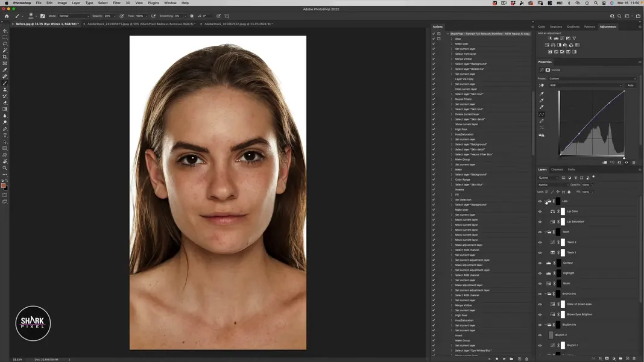This screenshot has height=362, width=644.
Task: Delete selected layer in Layers panel
Action: 634,359
